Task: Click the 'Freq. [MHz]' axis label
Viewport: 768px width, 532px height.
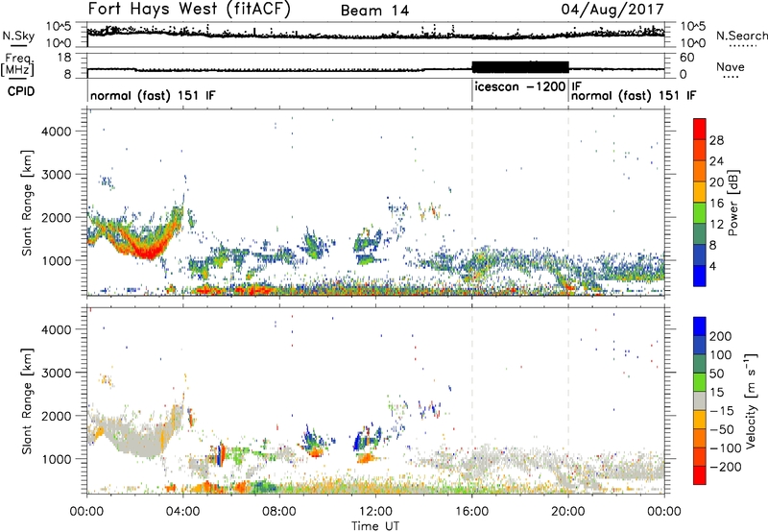Action: 17,64
